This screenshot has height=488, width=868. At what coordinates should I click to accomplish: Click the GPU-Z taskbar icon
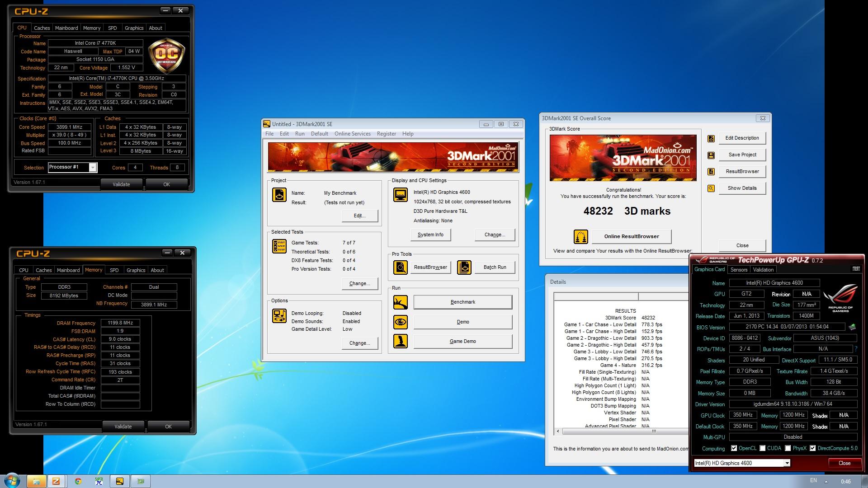coord(141,481)
